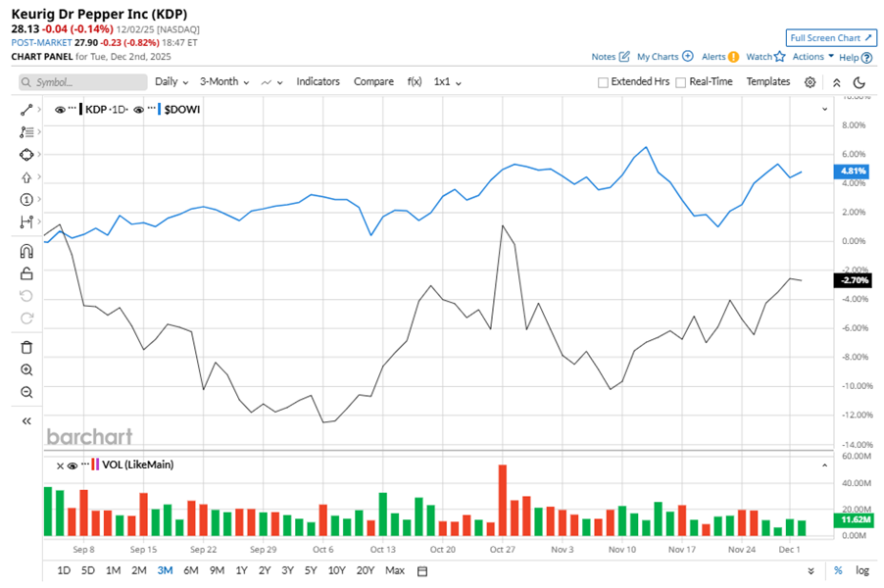The height and width of the screenshot is (588, 884).
Task: Toggle the magnet snap tool
Action: 26,251
